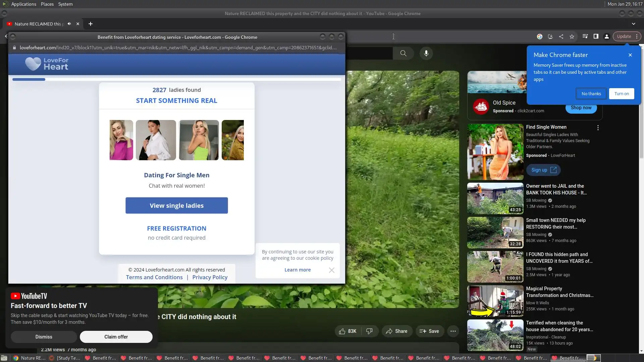Mute the tab via speaker icon

pyautogui.click(x=69, y=24)
